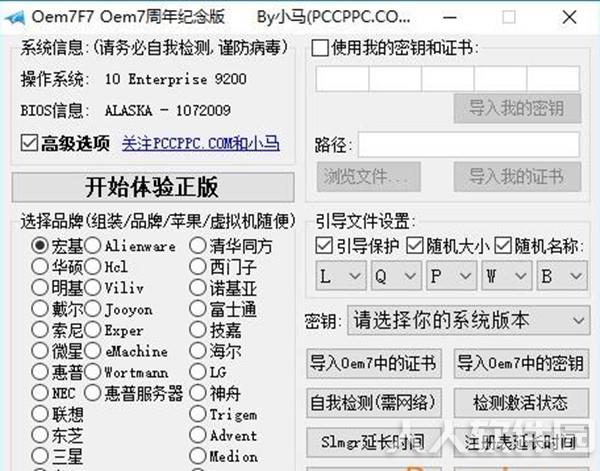The height and width of the screenshot is (471, 600).
Task: Focus the last product key segment field
Action: tap(553, 78)
